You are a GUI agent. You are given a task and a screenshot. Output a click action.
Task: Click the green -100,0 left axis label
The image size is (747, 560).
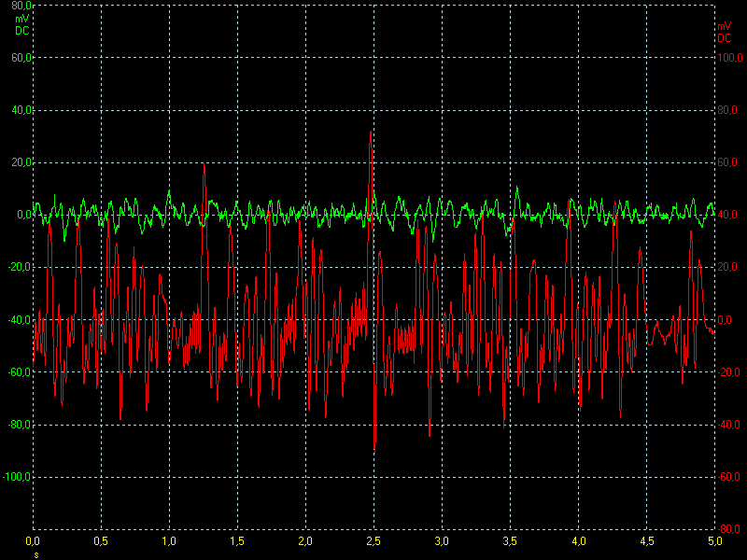click(x=17, y=477)
